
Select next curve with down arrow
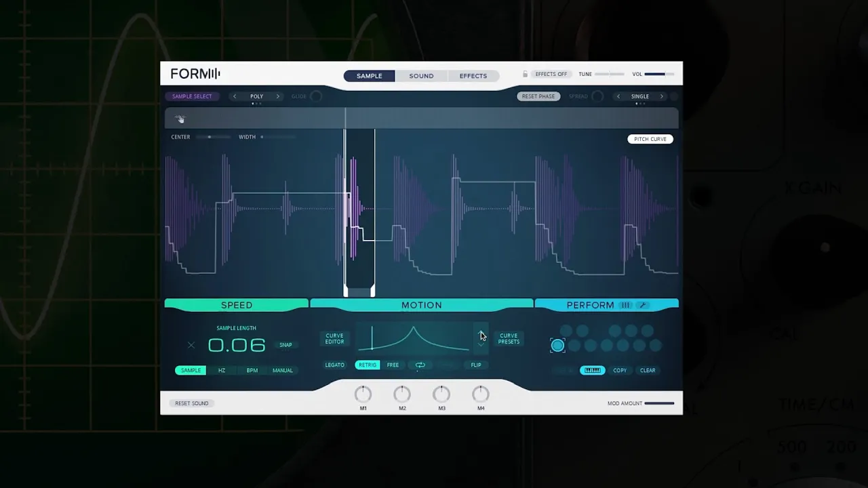click(481, 345)
